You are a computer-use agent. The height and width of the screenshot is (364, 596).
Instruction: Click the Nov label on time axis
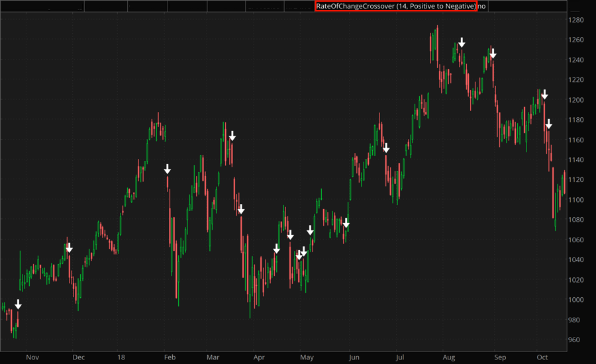coord(32,357)
